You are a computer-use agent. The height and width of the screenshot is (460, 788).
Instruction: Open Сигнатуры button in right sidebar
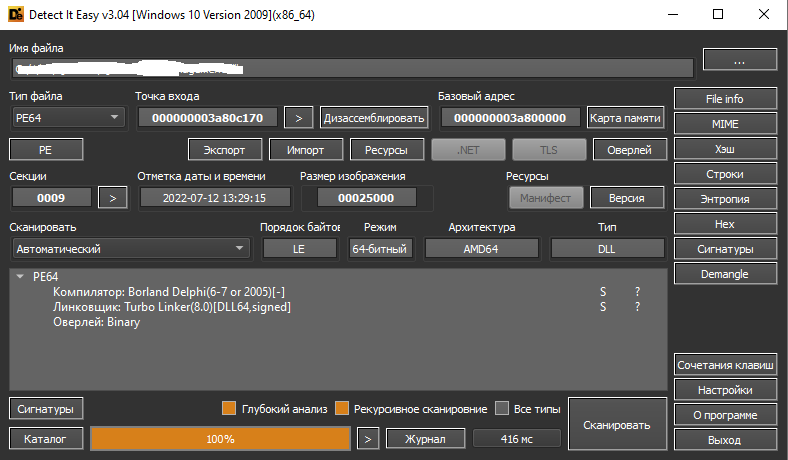[x=725, y=249]
